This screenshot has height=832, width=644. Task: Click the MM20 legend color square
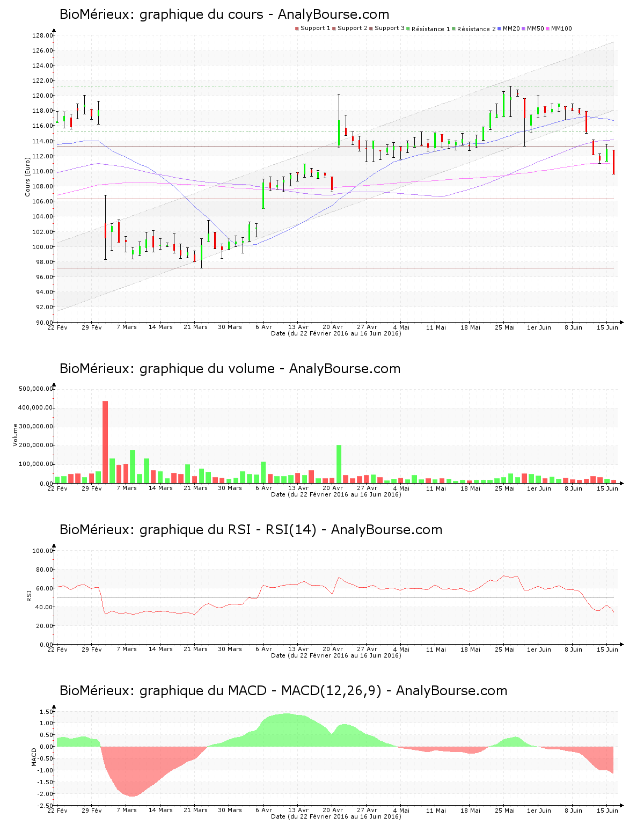pos(499,28)
